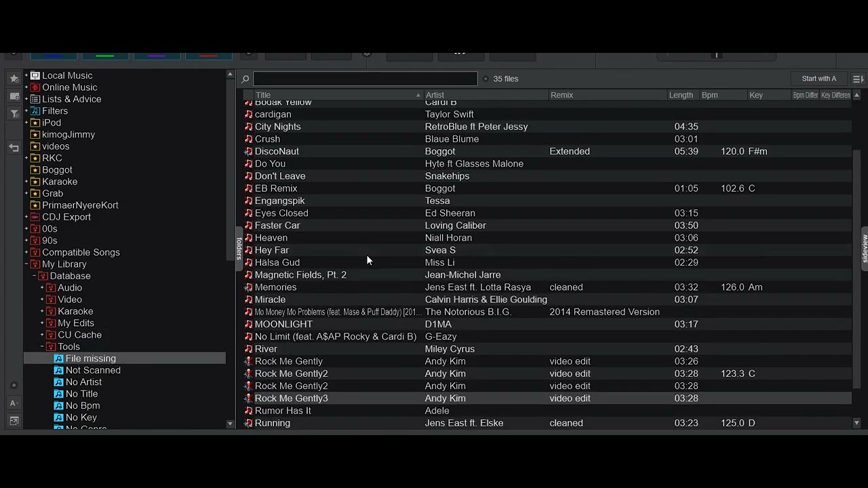The height and width of the screenshot is (488, 868).
Task: Click the Lists & Advice list icon
Action: [35, 99]
